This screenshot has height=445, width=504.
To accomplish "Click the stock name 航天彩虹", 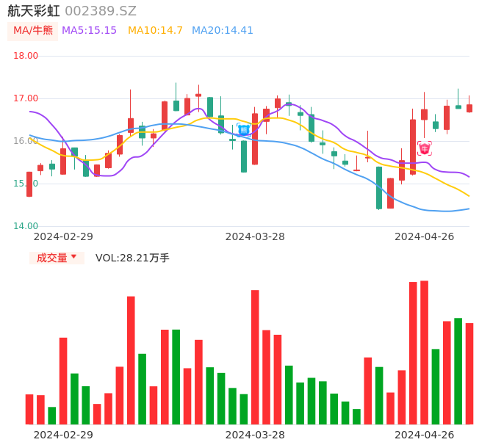I will point(34,11).
